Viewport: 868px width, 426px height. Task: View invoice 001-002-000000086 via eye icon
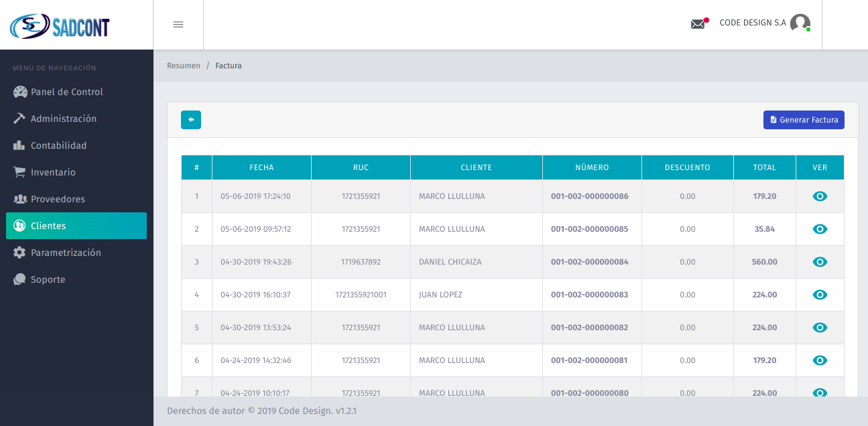tap(820, 196)
